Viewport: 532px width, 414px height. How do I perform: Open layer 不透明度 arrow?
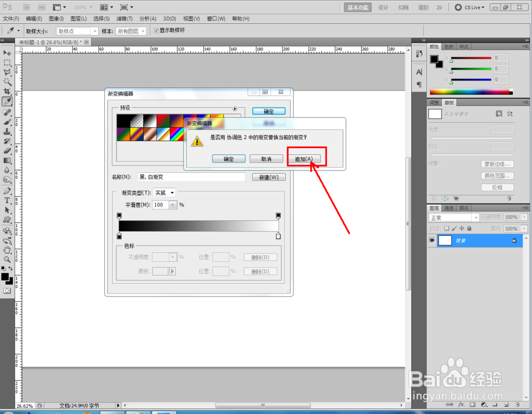[525, 217]
